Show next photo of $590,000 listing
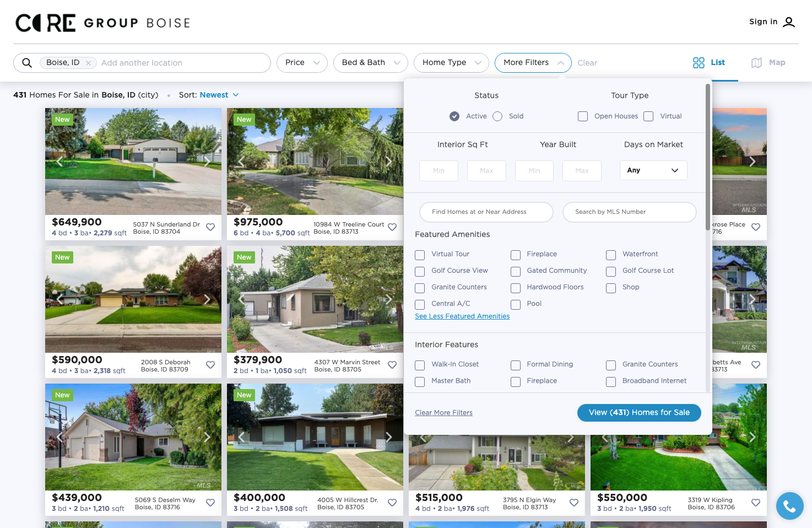 pyautogui.click(x=207, y=299)
